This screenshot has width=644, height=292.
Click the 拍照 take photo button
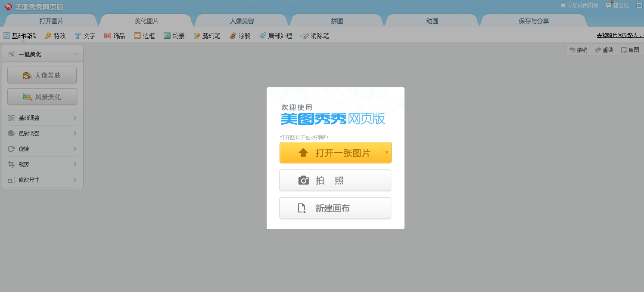click(335, 180)
